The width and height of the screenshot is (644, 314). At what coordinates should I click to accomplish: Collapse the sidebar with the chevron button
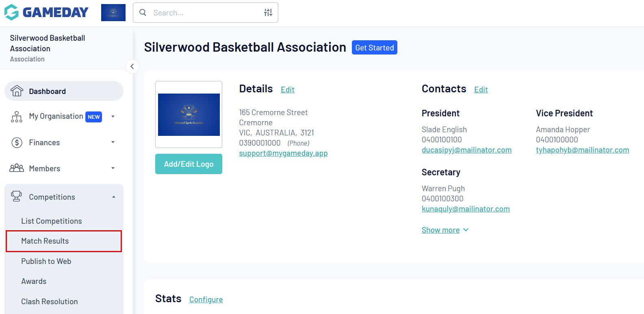point(132,66)
